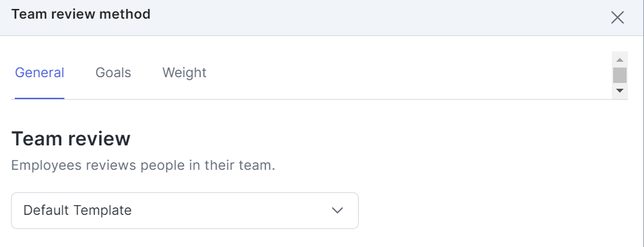
Task: Click the scrollbar up arrow
Action: (620, 60)
